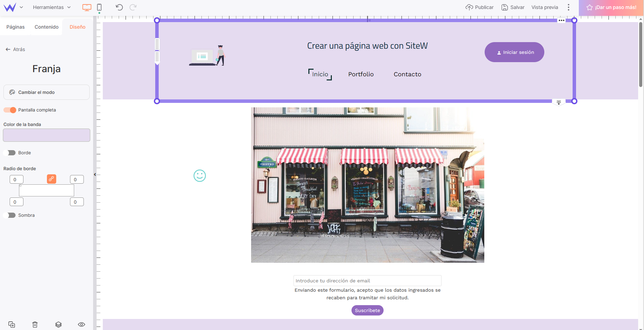The height and width of the screenshot is (330, 644).
Task: Open the Páginas tab
Action: pyautogui.click(x=16, y=27)
